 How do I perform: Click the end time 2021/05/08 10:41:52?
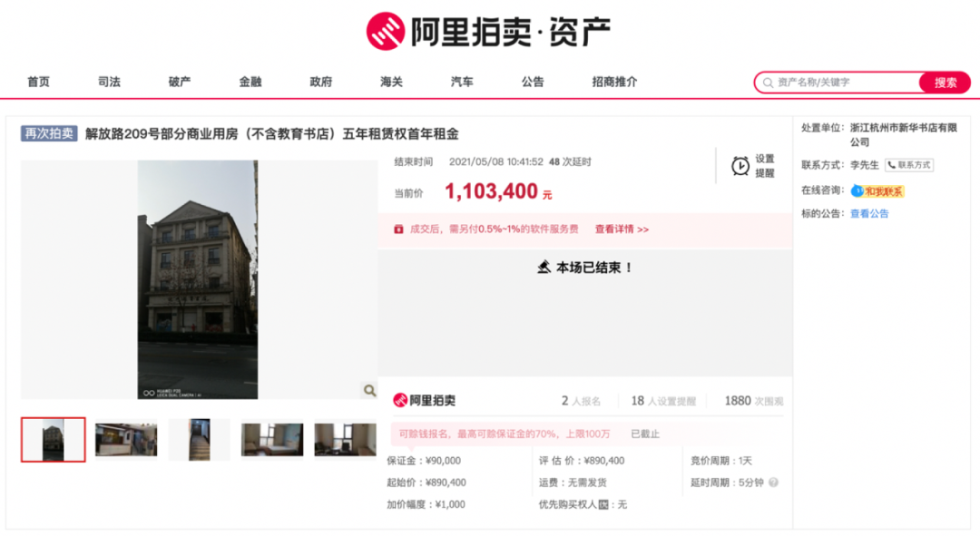pyautogui.click(x=496, y=161)
